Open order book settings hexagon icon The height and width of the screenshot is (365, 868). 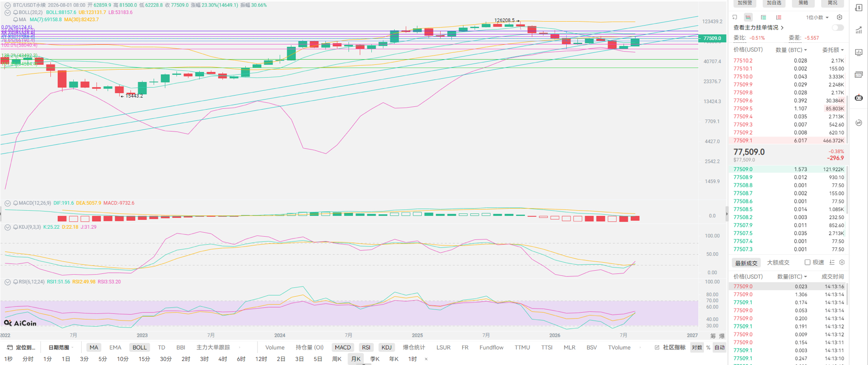pos(840,17)
